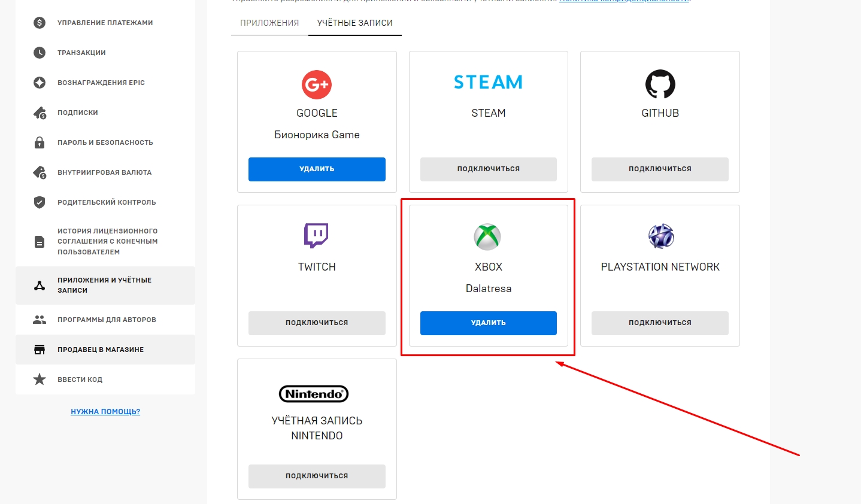Click the people icon for creator programs

coord(40,320)
